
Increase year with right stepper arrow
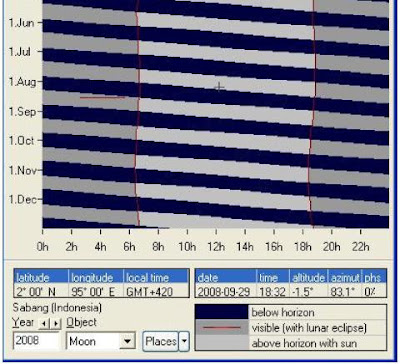pyautogui.click(x=56, y=323)
